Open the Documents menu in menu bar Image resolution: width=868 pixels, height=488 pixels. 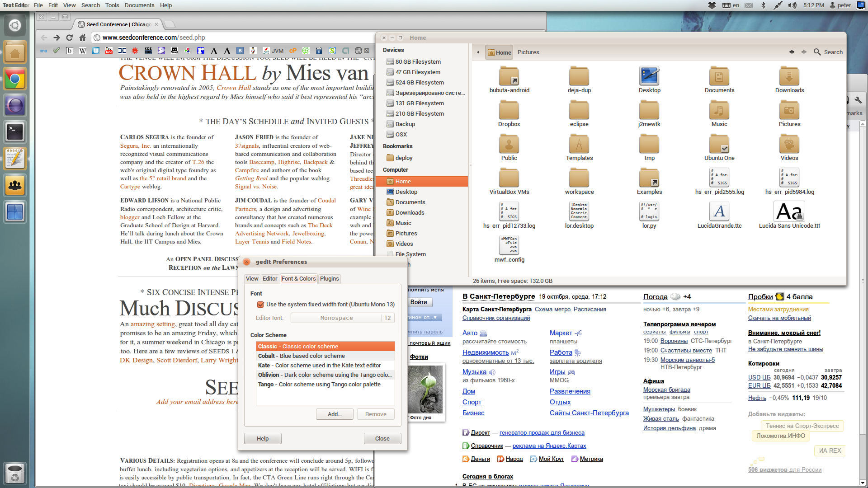pos(139,5)
